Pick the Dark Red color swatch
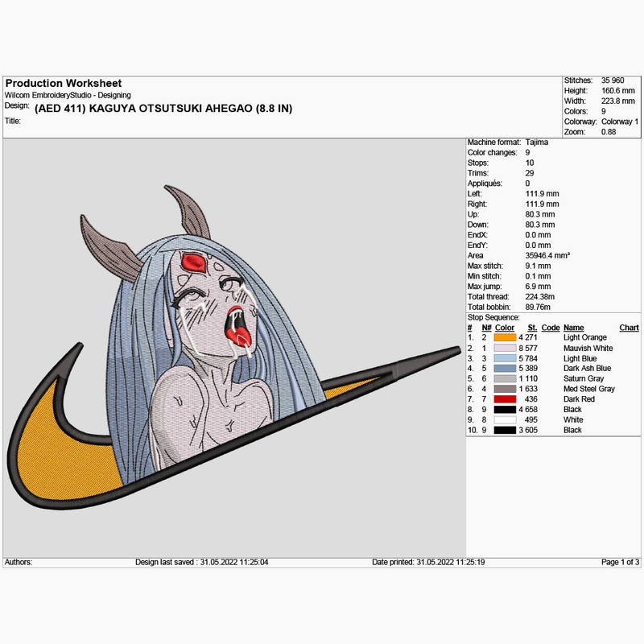644x644 pixels. tap(505, 399)
